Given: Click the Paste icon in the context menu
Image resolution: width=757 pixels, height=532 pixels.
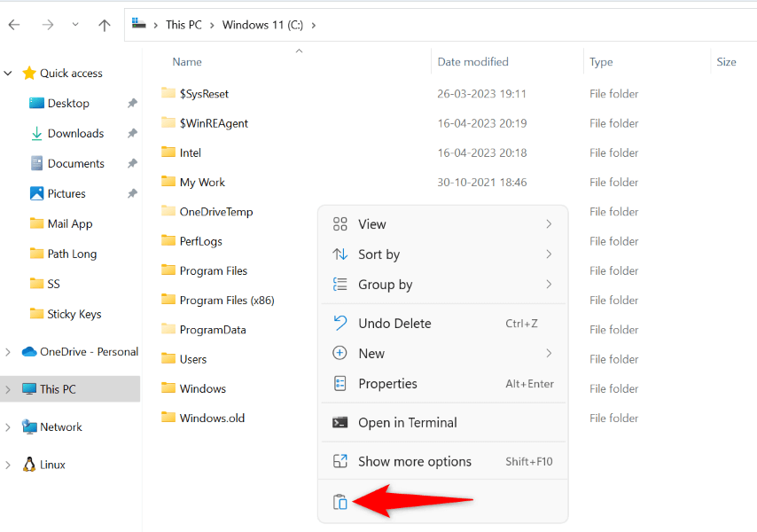Looking at the screenshot, I should click(x=340, y=501).
